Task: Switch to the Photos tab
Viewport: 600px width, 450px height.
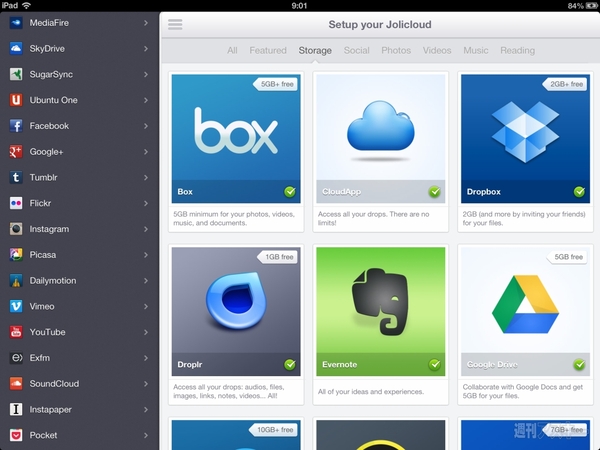Action: tap(396, 50)
